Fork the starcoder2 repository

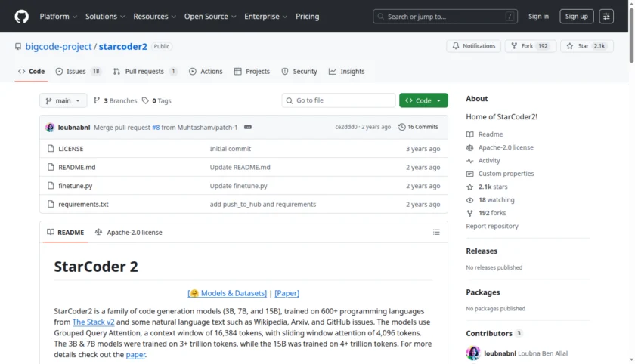tap(531, 46)
